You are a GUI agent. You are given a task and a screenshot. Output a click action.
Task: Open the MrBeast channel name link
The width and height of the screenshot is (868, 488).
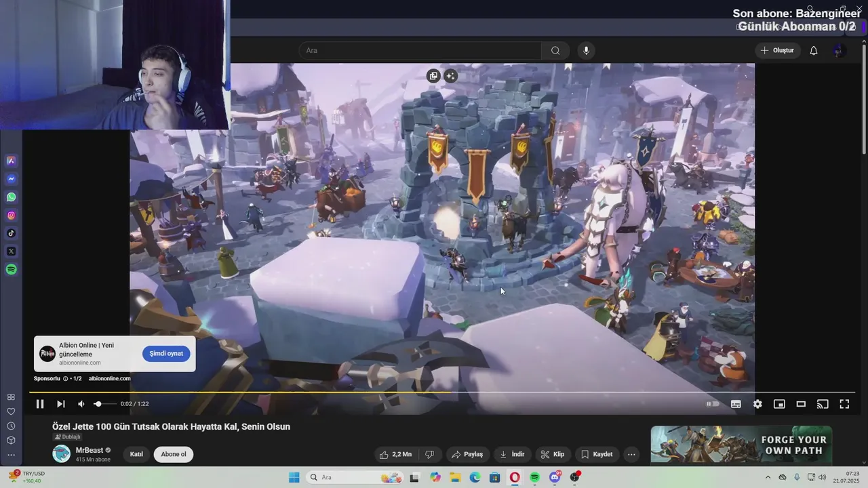90,450
